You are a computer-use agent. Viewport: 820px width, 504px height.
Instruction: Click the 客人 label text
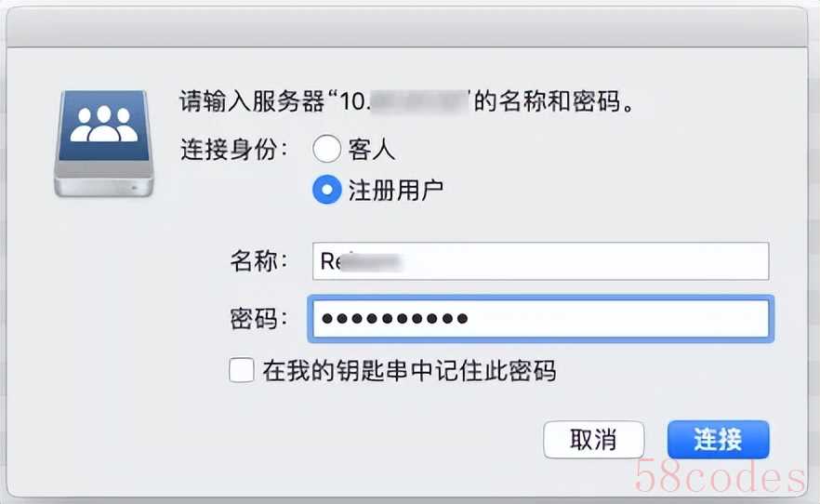[x=372, y=150]
